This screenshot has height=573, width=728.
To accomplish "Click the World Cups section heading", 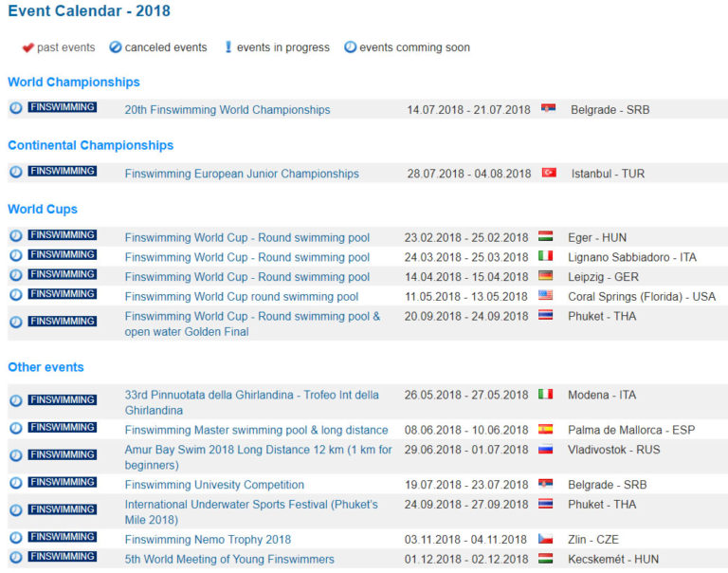I will (x=43, y=210).
